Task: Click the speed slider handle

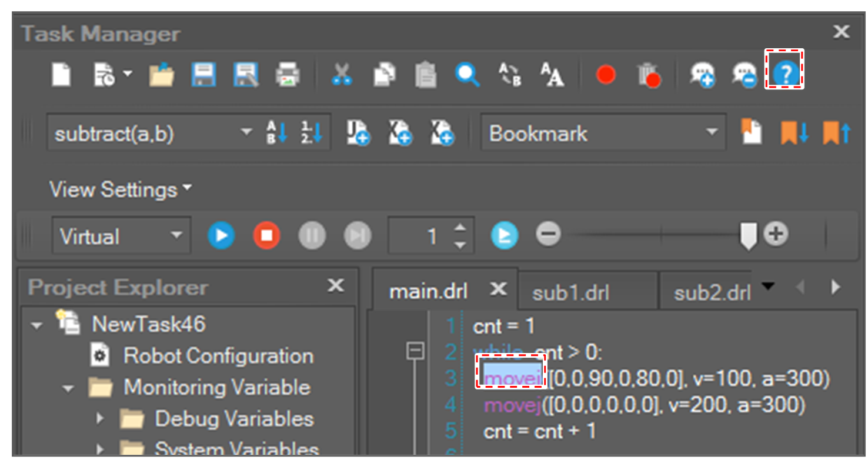Action: click(x=748, y=235)
